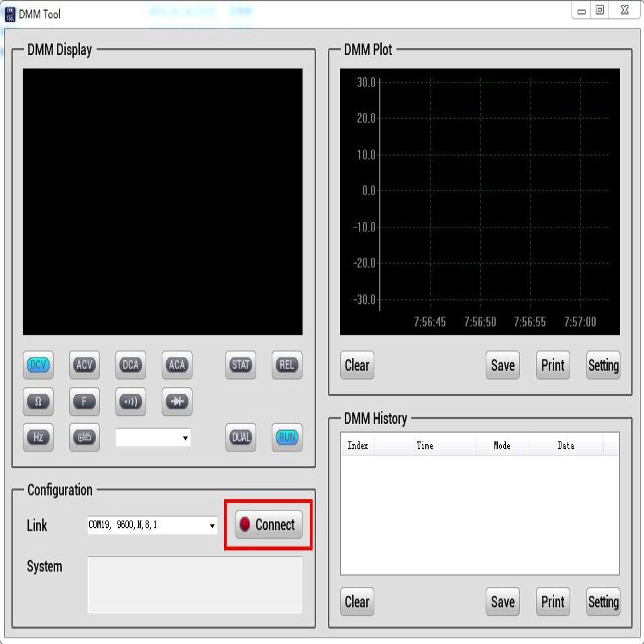This screenshot has width=644, height=644.
Task: Select diode test mode
Action: pyautogui.click(x=176, y=402)
